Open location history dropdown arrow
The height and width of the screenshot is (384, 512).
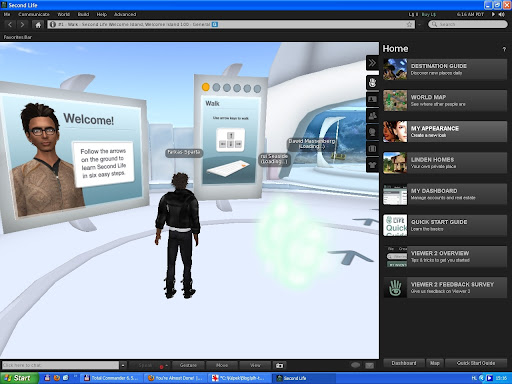pos(419,24)
